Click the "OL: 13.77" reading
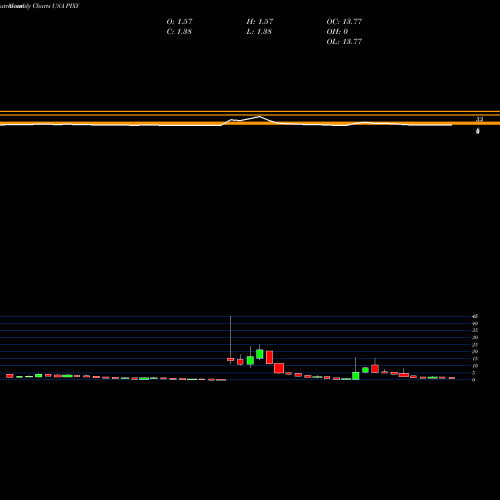This screenshot has height=500, width=500. [x=344, y=42]
